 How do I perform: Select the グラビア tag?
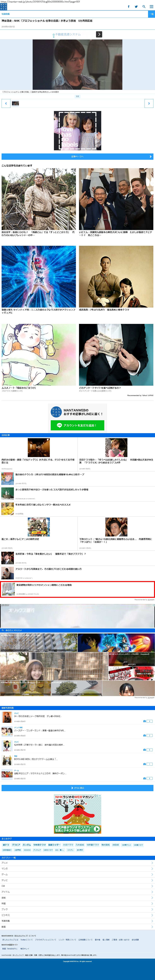coord(16,845)
